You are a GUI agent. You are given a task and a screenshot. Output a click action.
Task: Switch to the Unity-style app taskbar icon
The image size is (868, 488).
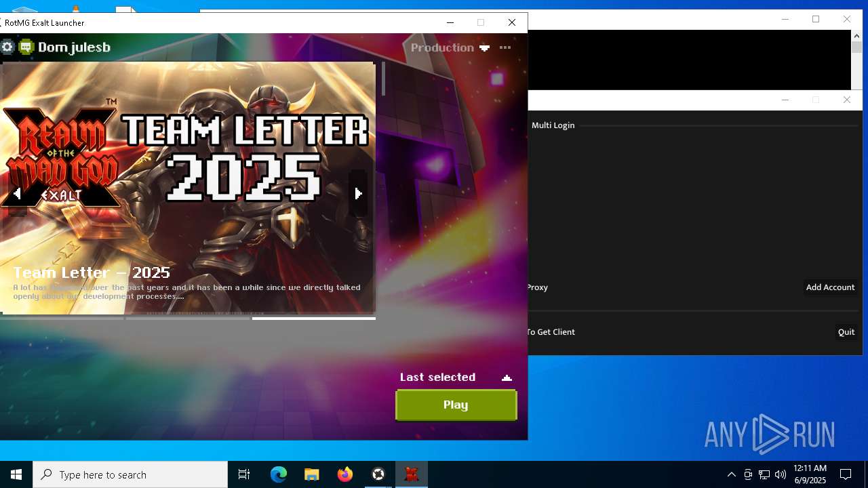(378, 474)
